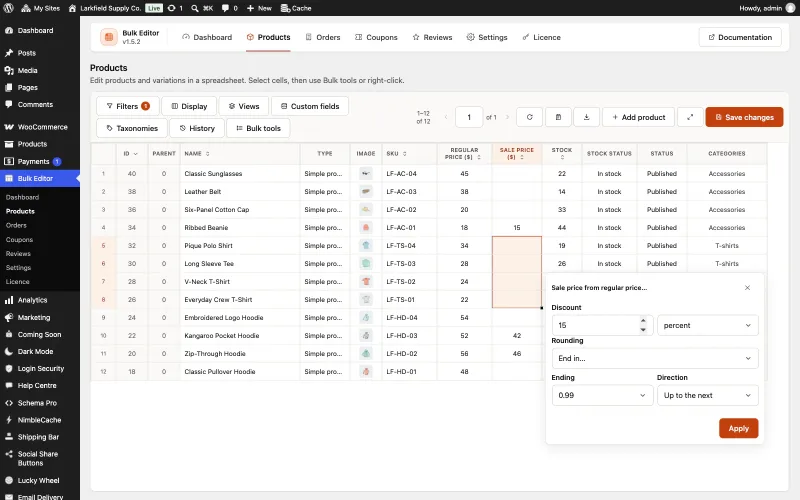Viewport: 800px width, 500px height.
Task: Click the Bulk Editor logo icon
Action: click(109, 37)
